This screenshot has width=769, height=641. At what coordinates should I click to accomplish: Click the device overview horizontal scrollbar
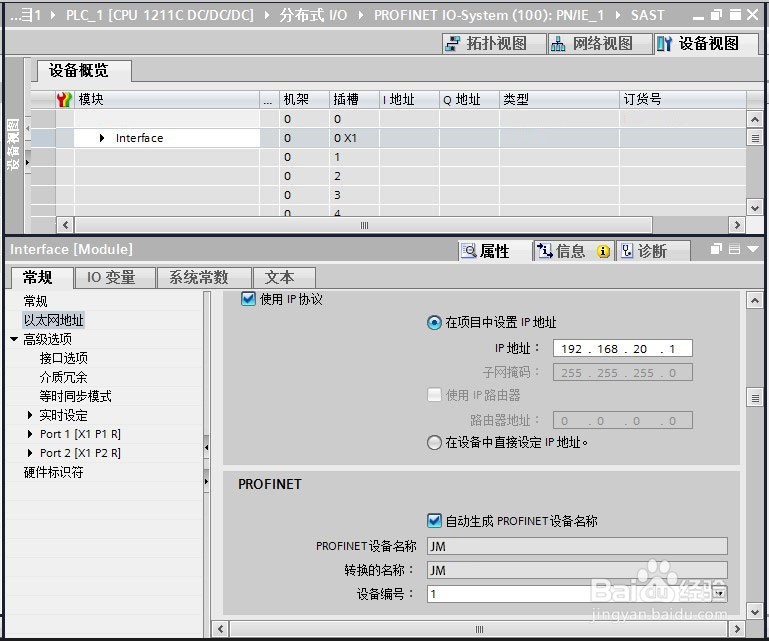(x=364, y=226)
